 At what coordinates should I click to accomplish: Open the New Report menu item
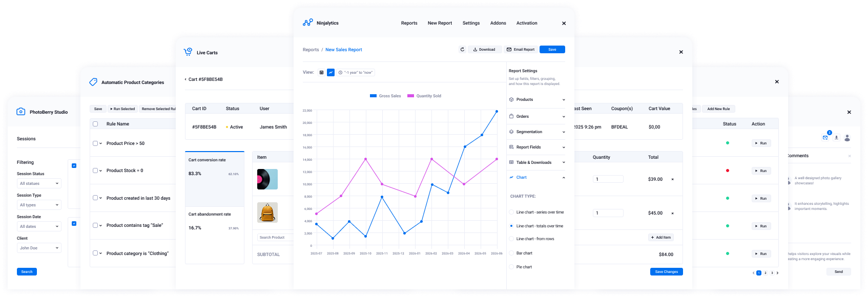click(440, 23)
